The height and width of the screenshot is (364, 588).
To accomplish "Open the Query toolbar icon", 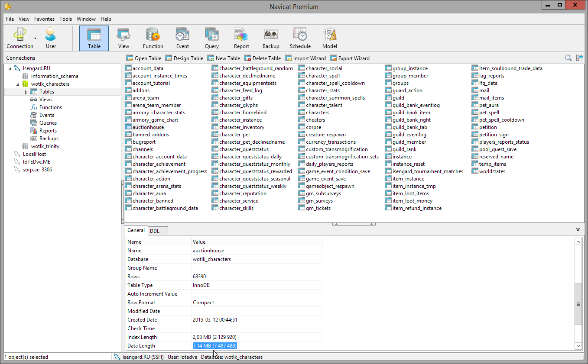I will pyautogui.click(x=212, y=38).
